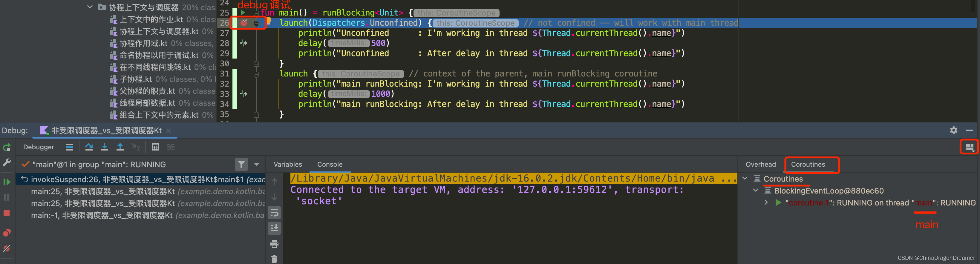
Task: Open 命名协程以用于调试.kt file
Action: click(159, 55)
